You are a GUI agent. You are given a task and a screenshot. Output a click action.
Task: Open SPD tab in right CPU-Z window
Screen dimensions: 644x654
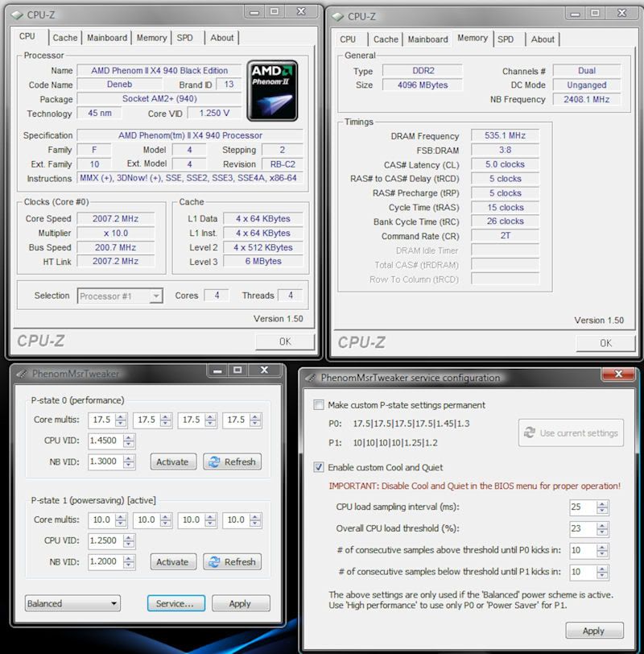click(506, 39)
